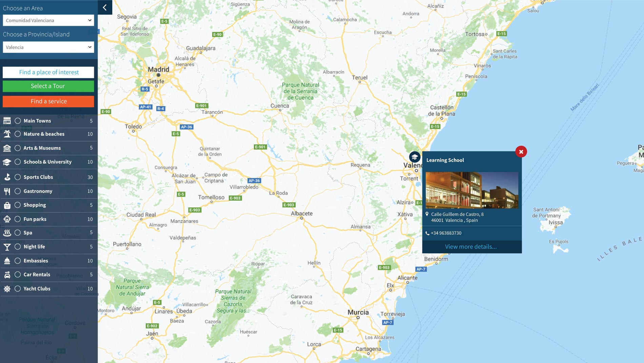
Task: Toggle the Fun parks radio button
Action: pos(18,219)
